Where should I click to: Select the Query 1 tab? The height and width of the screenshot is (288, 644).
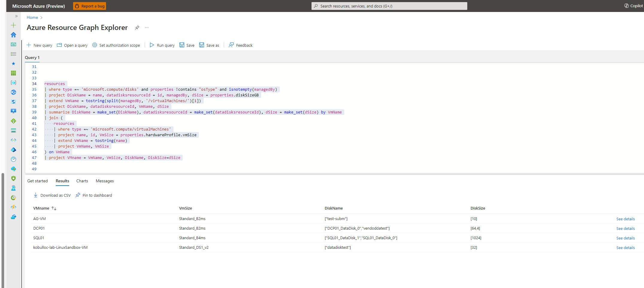point(32,57)
